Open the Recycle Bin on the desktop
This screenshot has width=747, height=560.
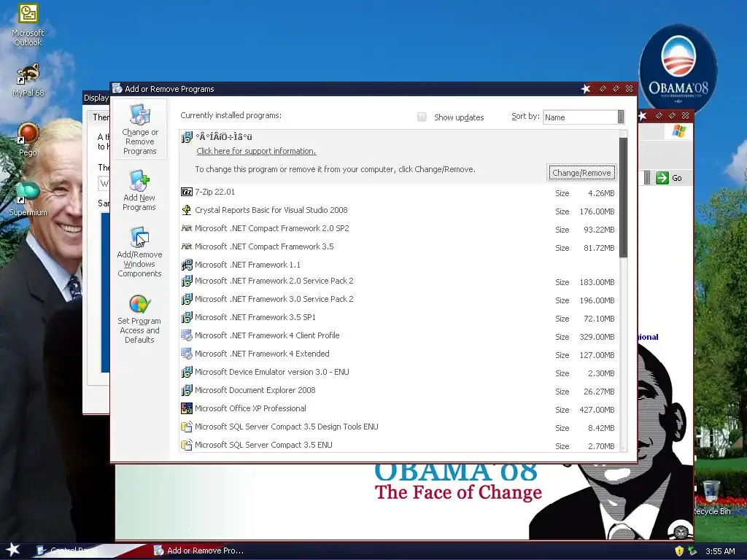(711, 497)
